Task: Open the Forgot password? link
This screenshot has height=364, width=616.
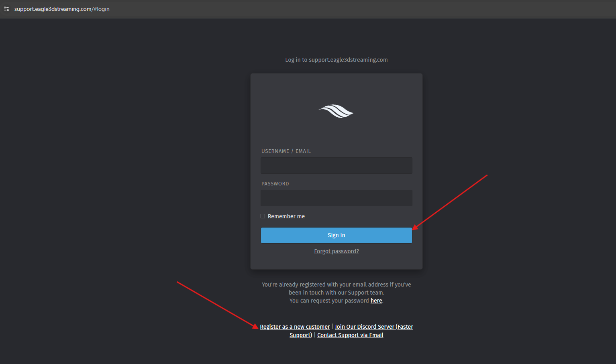Action: pos(337,251)
